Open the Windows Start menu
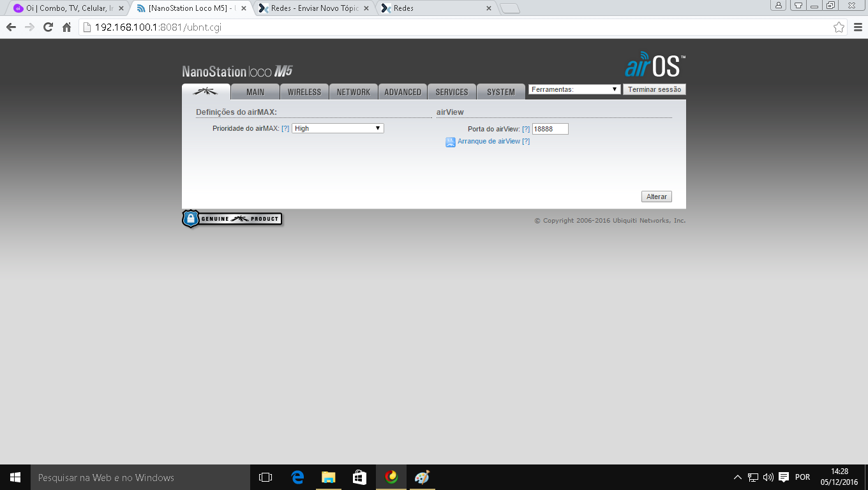Viewport: 868px width, 490px height. 15,477
